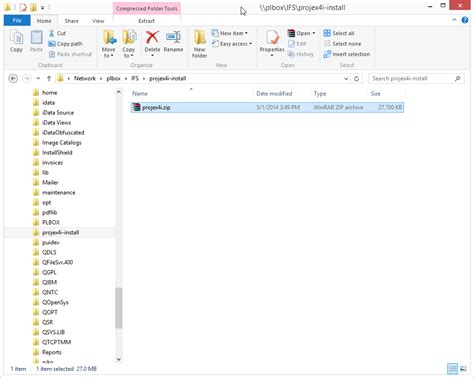Click the Paste clipboard icon
The image size is (474, 378).
pos(36,37)
